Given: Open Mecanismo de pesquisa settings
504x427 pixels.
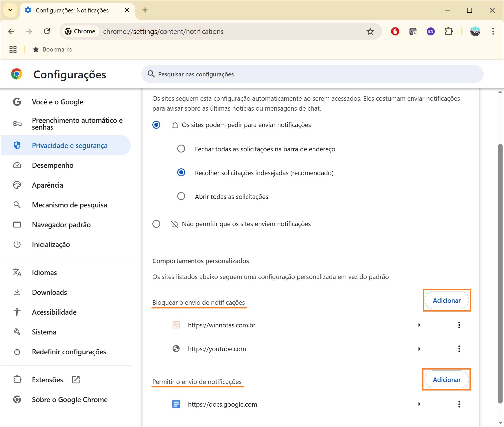Looking at the screenshot, I should click(x=66, y=205).
